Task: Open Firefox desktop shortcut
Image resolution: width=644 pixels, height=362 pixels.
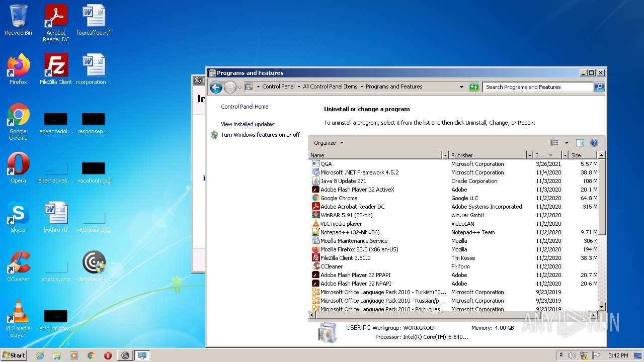Action: pyautogui.click(x=18, y=69)
